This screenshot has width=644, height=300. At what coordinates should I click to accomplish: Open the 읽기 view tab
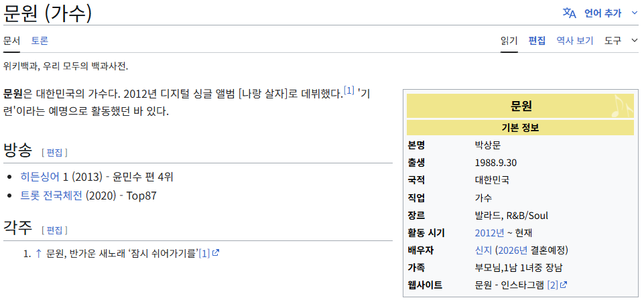pyautogui.click(x=509, y=41)
